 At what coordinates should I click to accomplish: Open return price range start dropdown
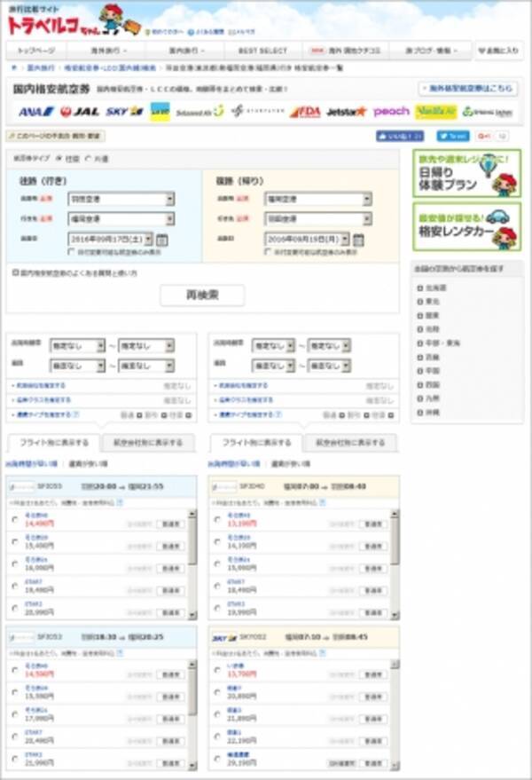[x=273, y=366]
